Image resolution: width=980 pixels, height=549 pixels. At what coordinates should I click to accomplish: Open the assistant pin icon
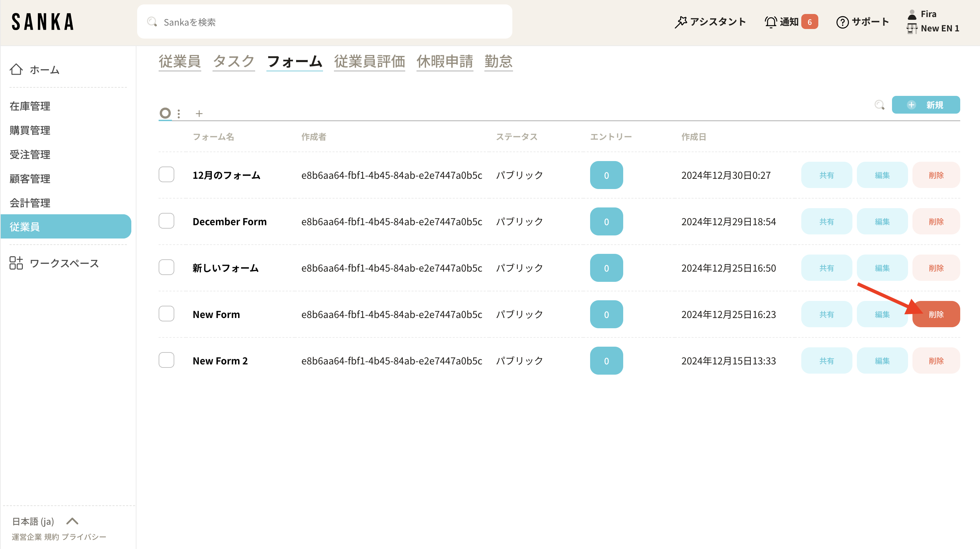click(x=681, y=22)
